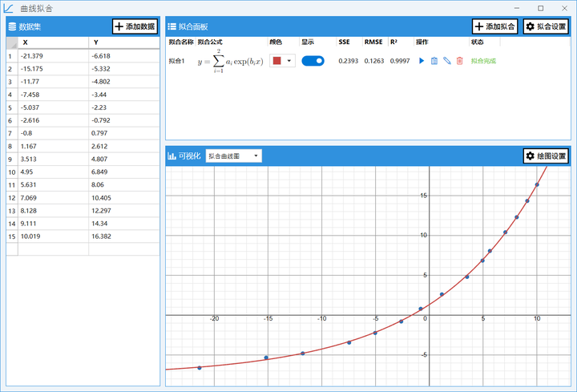The width and height of the screenshot is (577, 392).
Task: Edit 拟合1 with the pencil icon
Action: pyautogui.click(x=446, y=61)
